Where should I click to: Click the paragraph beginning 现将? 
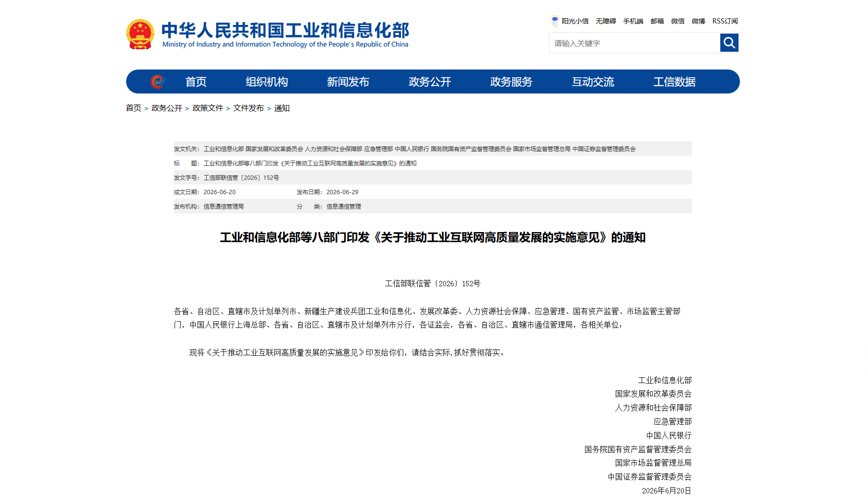click(348, 353)
